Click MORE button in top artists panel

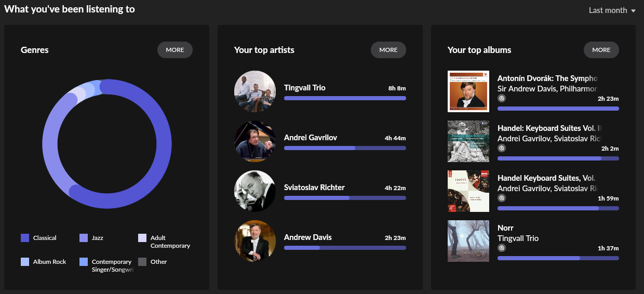point(388,50)
